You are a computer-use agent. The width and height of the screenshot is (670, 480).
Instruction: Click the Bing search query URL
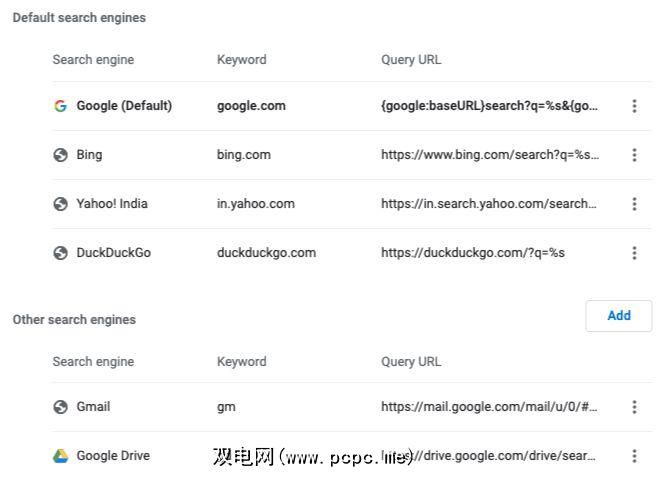click(490, 155)
